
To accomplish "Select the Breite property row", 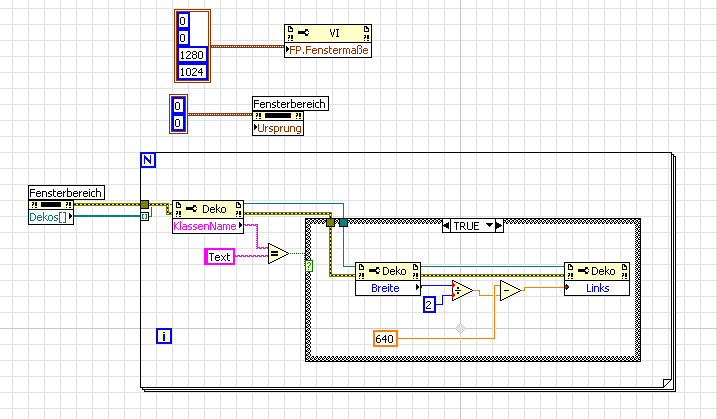I will click(388, 288).
